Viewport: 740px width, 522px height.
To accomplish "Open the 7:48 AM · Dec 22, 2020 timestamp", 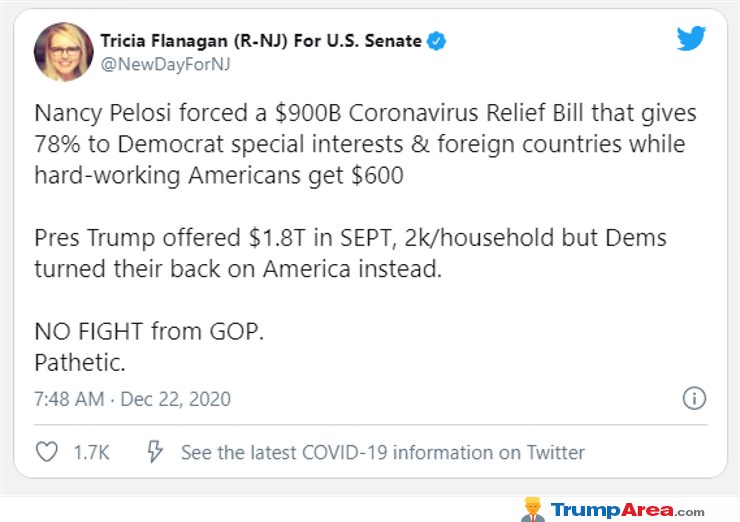I will (x=133, y=399).
